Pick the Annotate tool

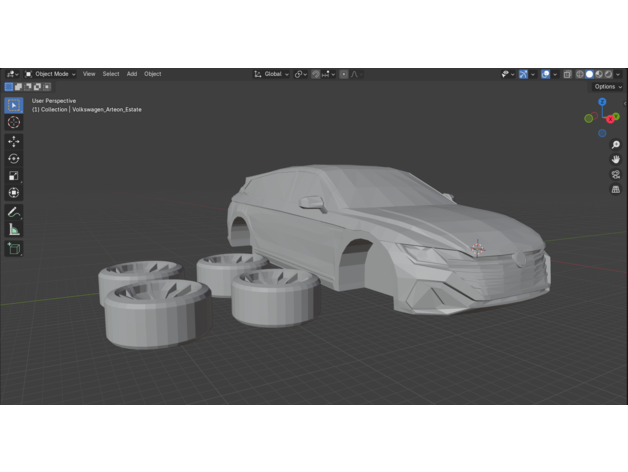(x=14, y=212)
